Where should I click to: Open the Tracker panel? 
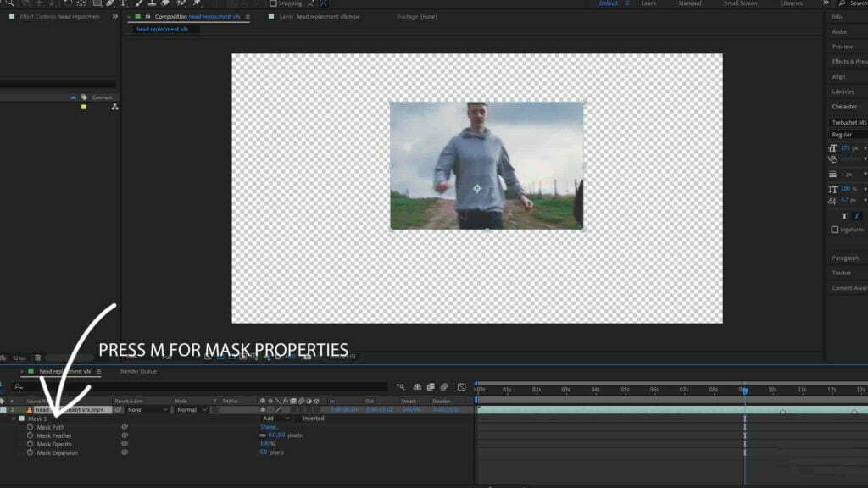pyautogui.click(x=842, y=274)
